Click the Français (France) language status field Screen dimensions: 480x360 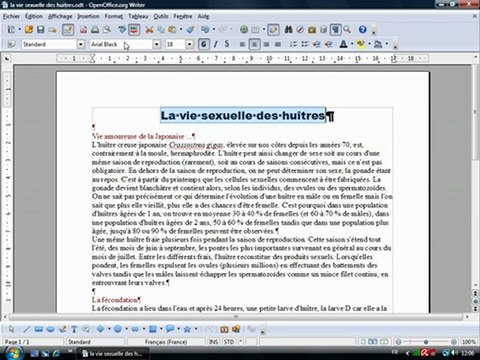pyautogui.click(x=166, y=342)
